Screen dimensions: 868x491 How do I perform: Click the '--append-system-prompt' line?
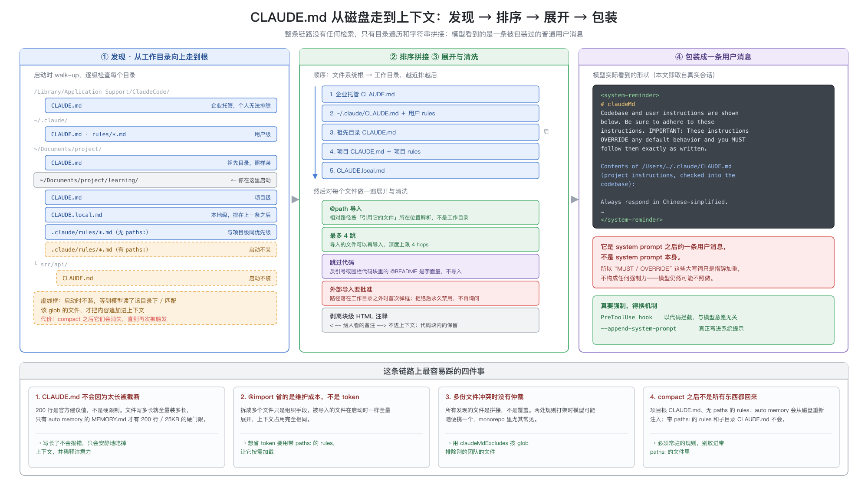click(x=672, y=328)
